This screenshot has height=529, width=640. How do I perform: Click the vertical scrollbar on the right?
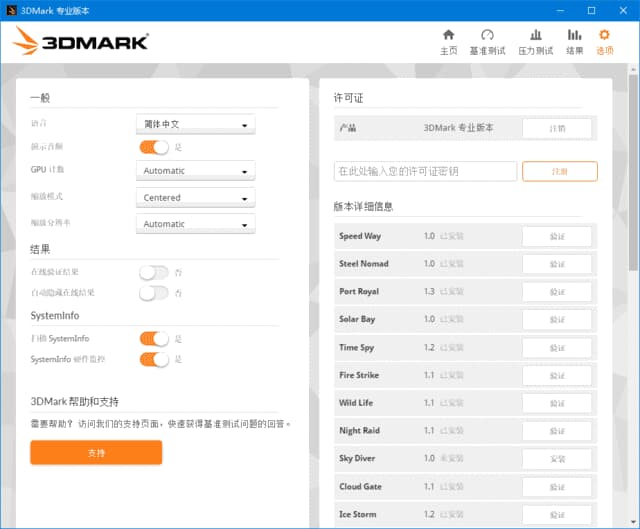pos(633,200)
